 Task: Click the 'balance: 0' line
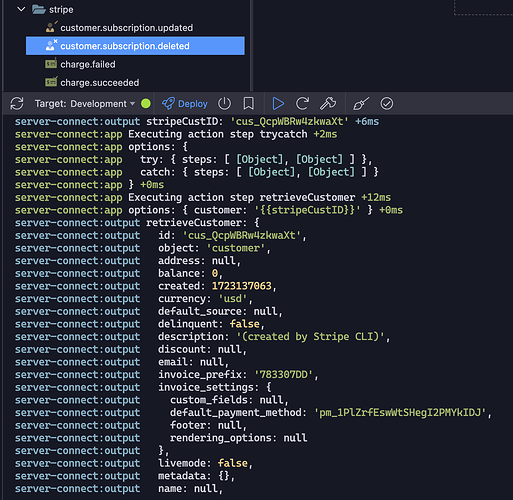pos(119,274)
